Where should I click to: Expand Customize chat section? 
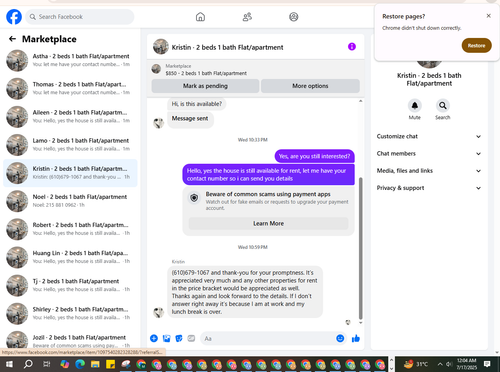point(429,136)
